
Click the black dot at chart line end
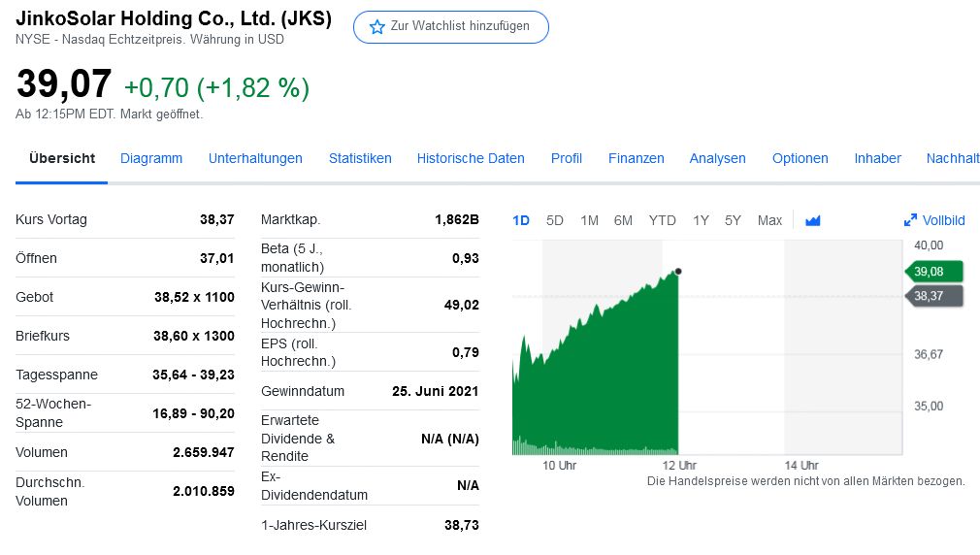coord(677,272)
